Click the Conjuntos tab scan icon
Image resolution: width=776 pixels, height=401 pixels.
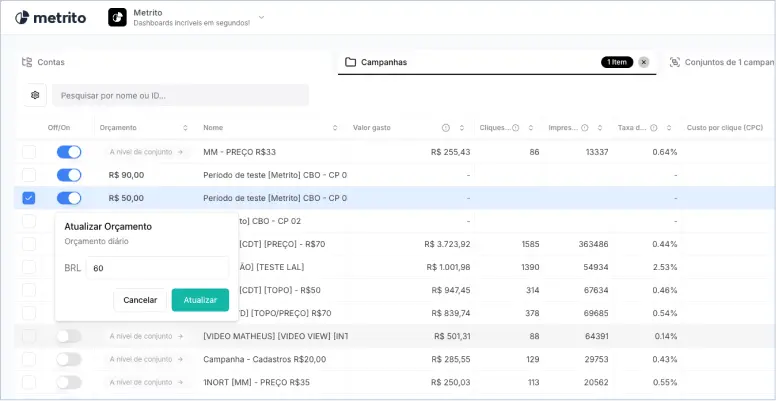[x=675, y=62]
